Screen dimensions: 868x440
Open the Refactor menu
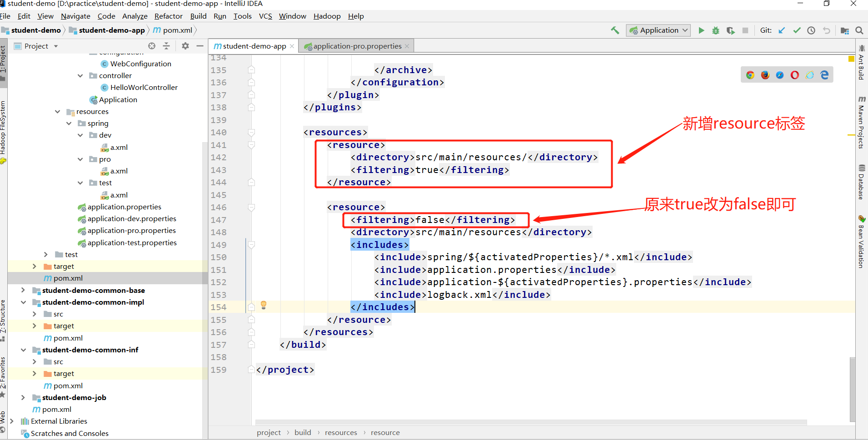[x=168, y=16]
